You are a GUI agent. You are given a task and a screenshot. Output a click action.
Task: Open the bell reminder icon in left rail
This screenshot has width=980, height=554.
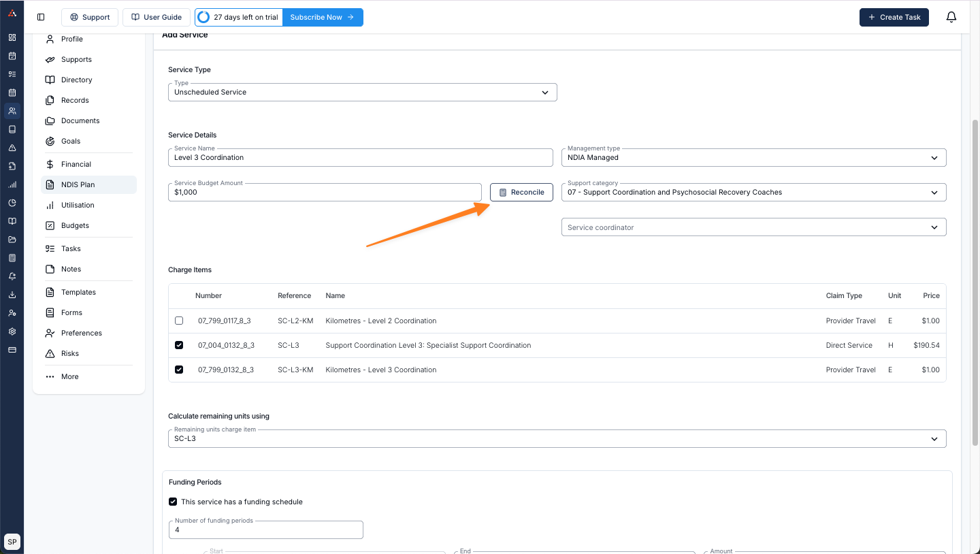[12, 276]
